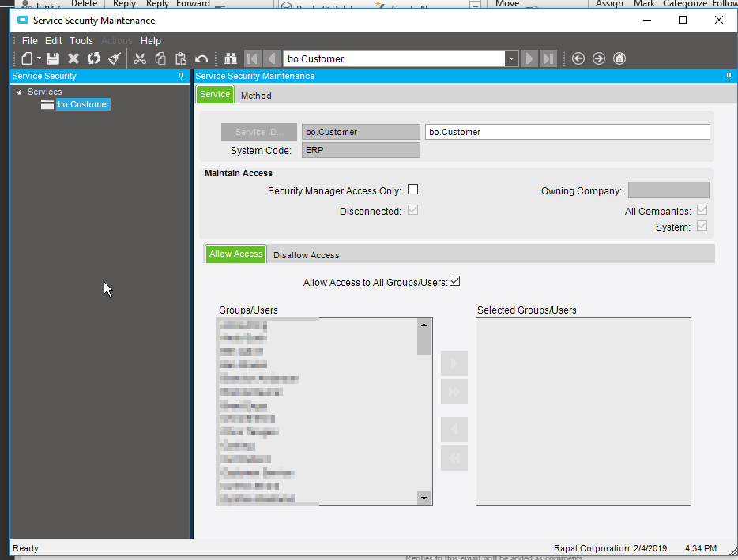Click the Undo arrow icon
738x560 pixels.
tap(201, 58)
